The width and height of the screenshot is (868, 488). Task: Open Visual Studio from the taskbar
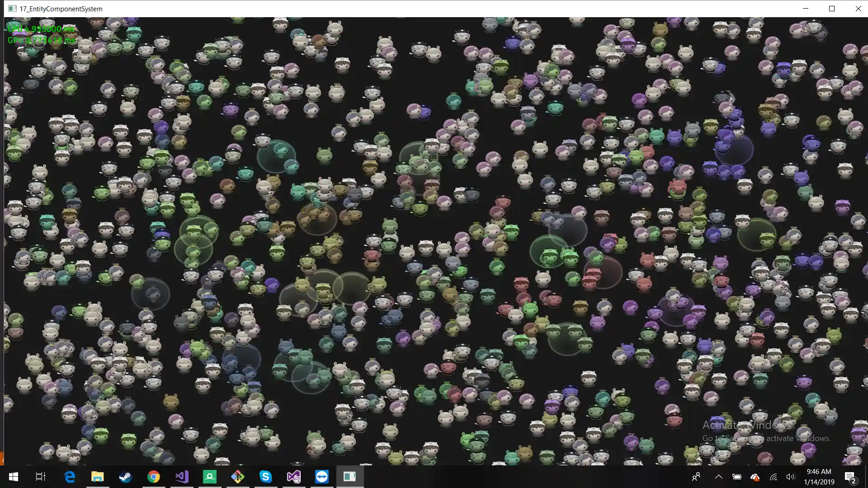(x=294, y=476)
